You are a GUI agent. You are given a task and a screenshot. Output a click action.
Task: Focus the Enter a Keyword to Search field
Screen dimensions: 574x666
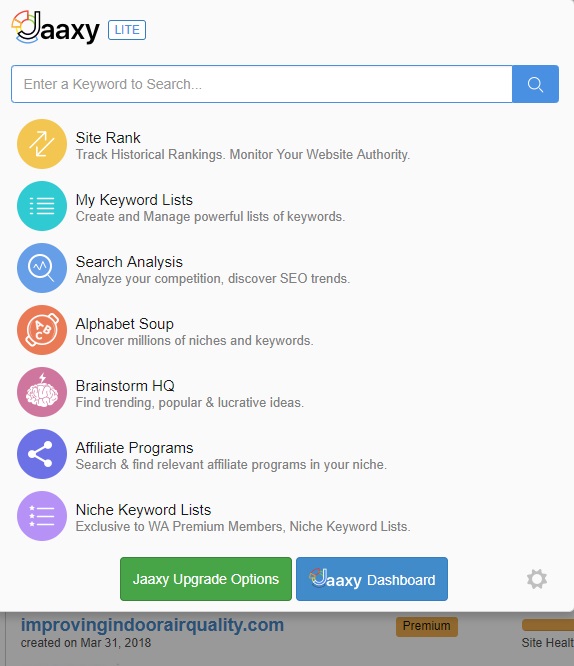262,84
